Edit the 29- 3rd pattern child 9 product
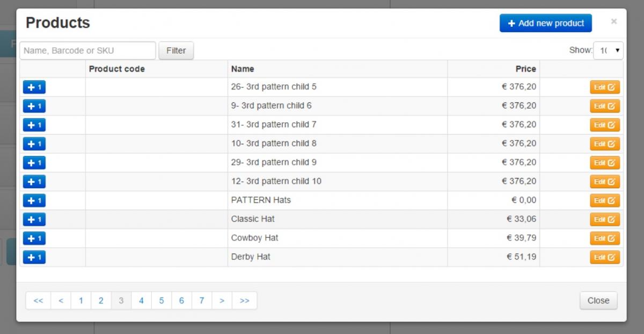This screenshot has height=334, width=644. click(x=605, y=163)
